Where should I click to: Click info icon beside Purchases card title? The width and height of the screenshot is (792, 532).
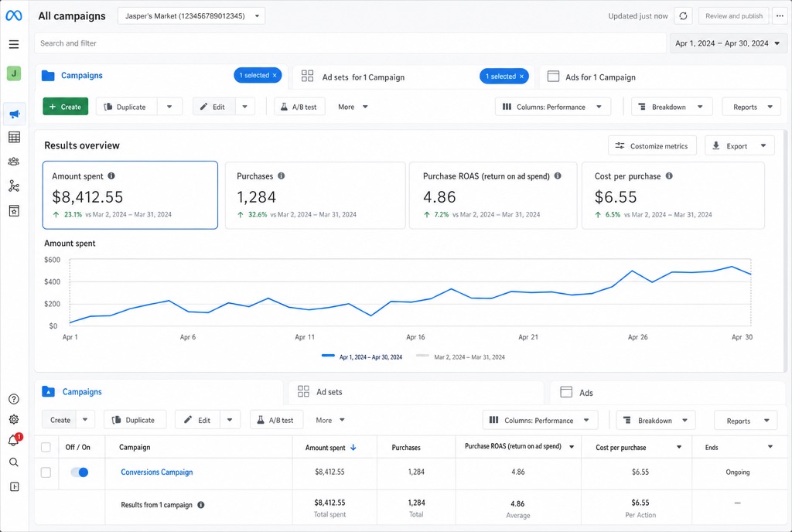coord(282,176)
